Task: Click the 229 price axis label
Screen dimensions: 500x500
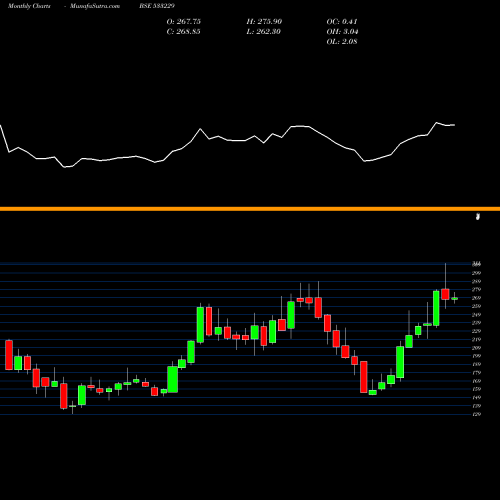Action: [477, 331]
